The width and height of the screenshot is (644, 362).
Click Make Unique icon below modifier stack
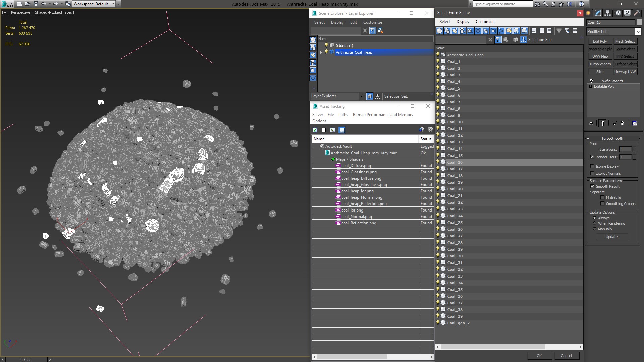614,123
